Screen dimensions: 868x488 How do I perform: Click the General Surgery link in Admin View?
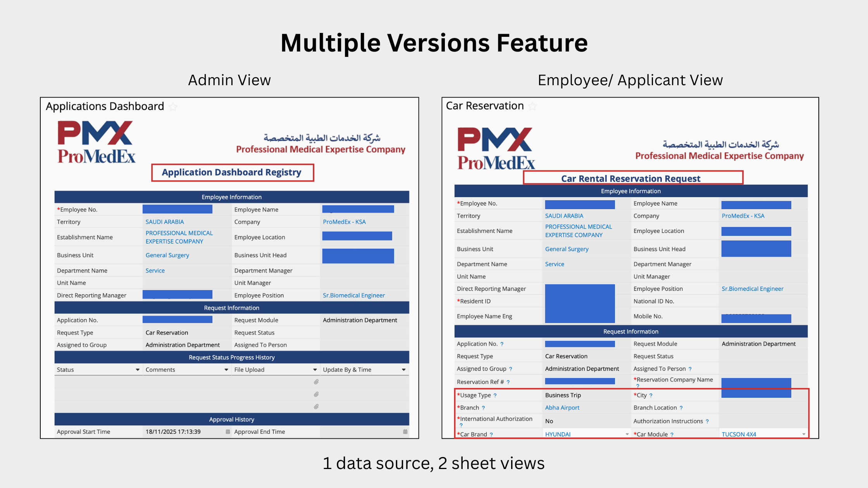click(167, 255)
